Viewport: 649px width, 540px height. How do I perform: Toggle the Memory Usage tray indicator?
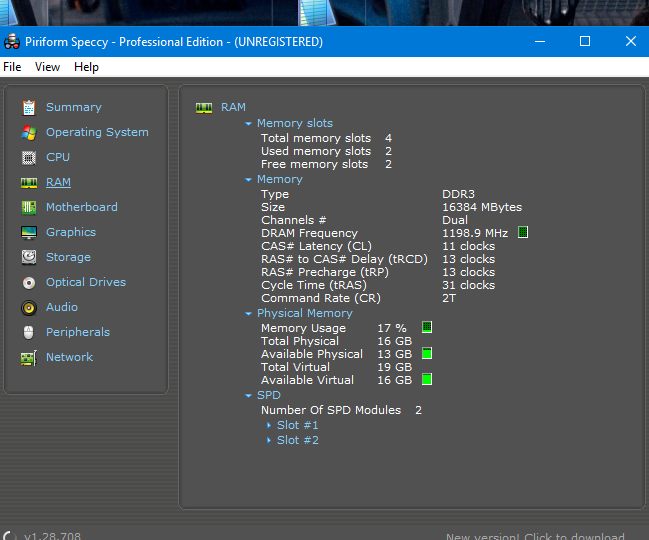[427, 327]
